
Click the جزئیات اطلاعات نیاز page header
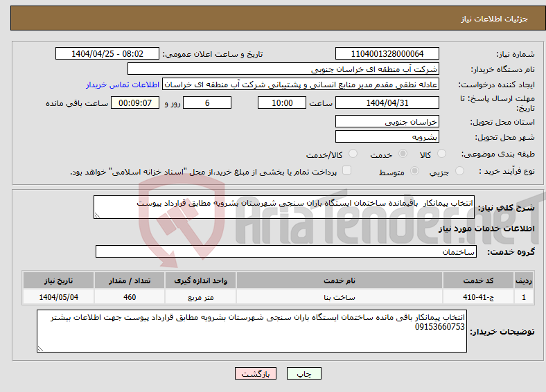(x=494, y=19)
